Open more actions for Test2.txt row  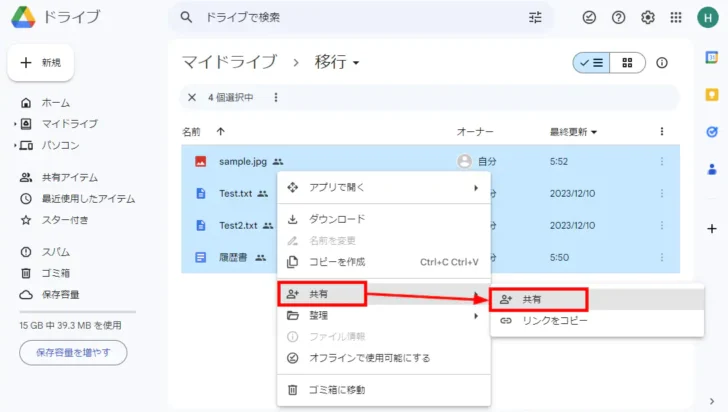click(662, 225)
